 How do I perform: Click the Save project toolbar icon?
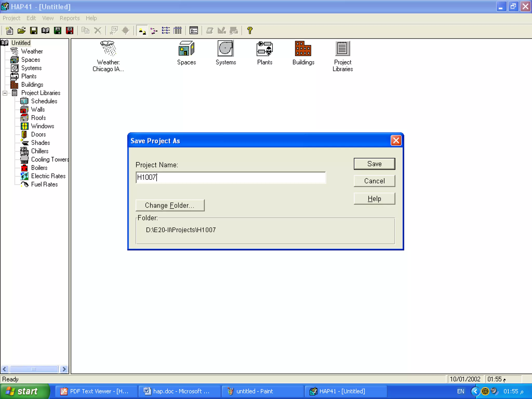pyautogui.click(x=34, y=31)
